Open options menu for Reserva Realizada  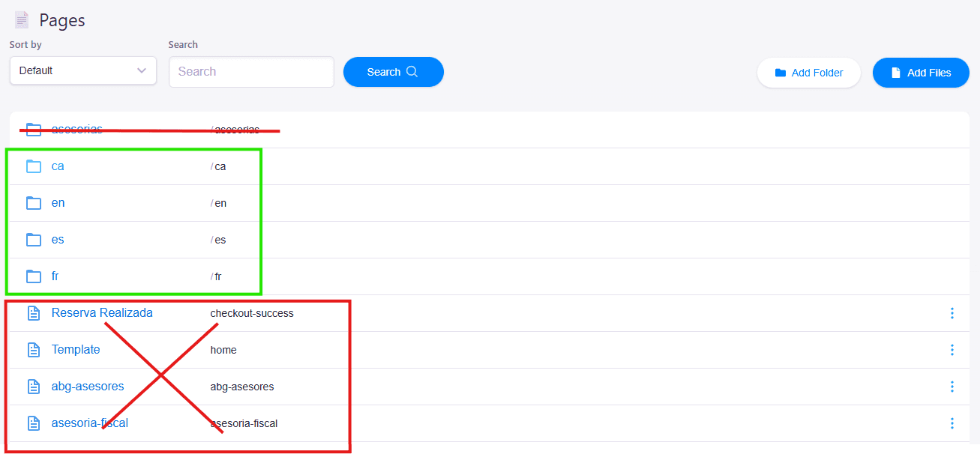(x=952, y=313)
